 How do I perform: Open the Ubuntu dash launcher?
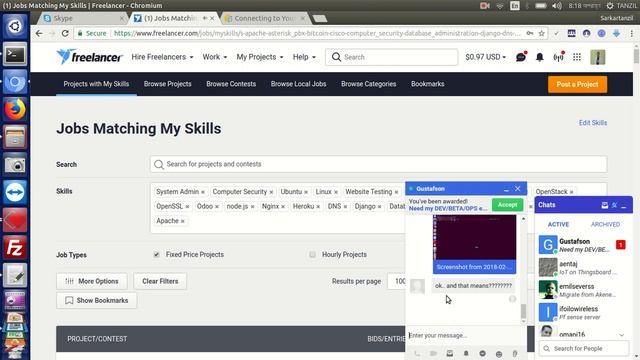15,27
